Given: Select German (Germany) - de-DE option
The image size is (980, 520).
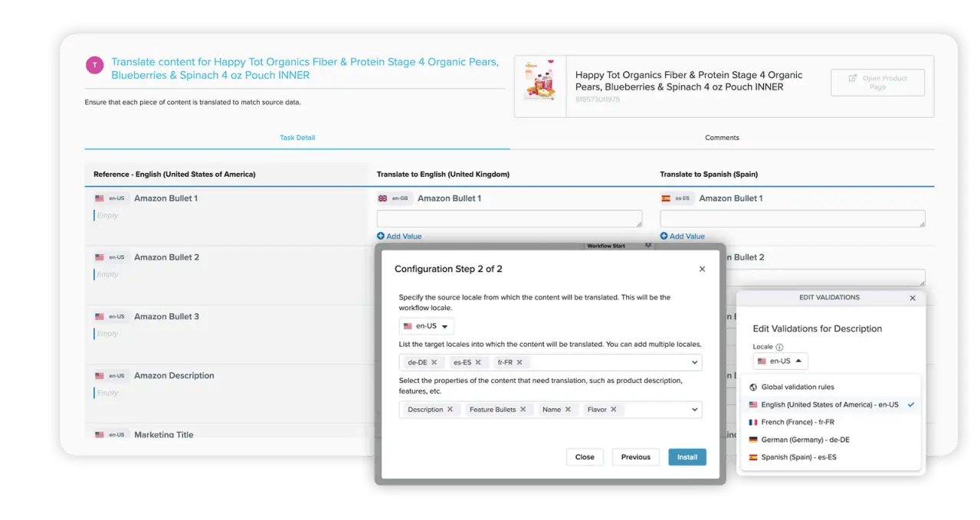Looking at the screenshot, I should pos(831,440).
